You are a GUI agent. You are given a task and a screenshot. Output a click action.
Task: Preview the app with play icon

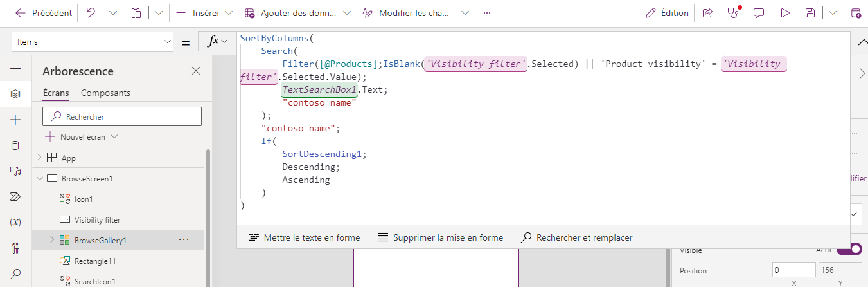click(x=784, y=13)
